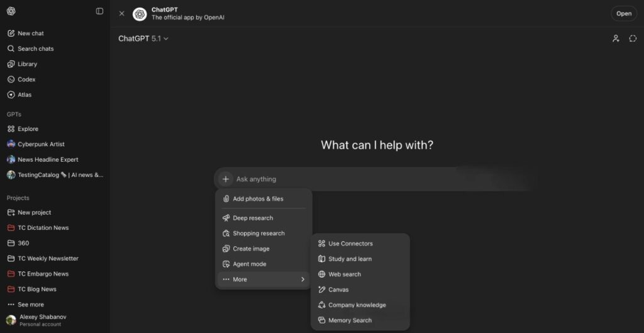Start a New chat from sidebar
Viewport: 644px width, 333px height.
coord(55,33)
